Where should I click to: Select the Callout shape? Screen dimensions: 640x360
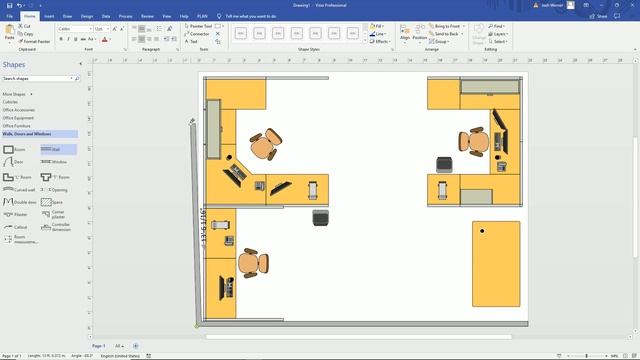(16, 227)
